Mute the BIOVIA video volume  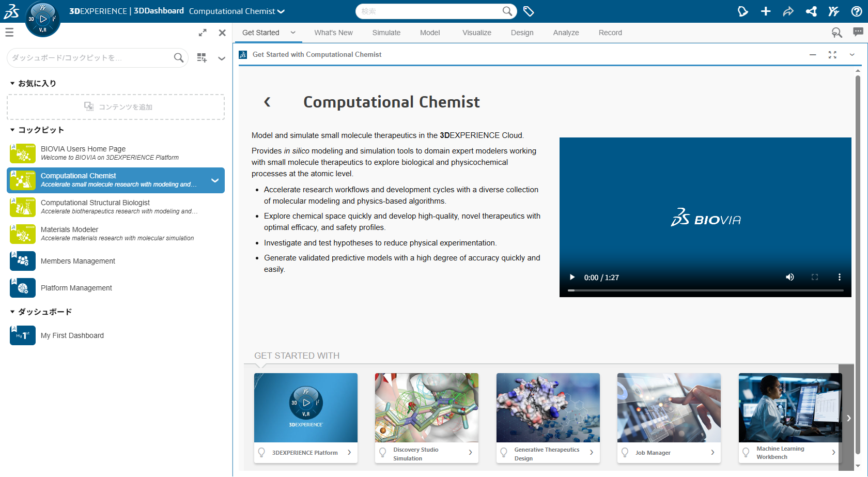pos(789,278)
